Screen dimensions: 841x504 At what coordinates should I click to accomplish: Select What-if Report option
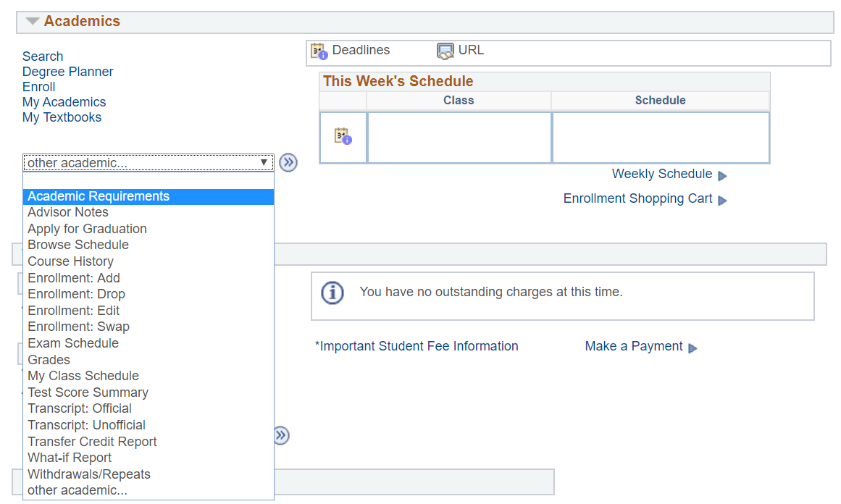[x=148, y=458]
